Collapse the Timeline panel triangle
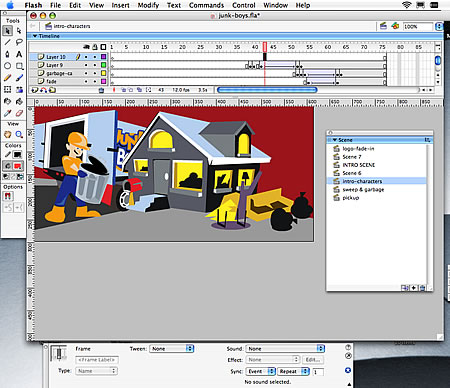450x388 pixels. click(34, 36)
